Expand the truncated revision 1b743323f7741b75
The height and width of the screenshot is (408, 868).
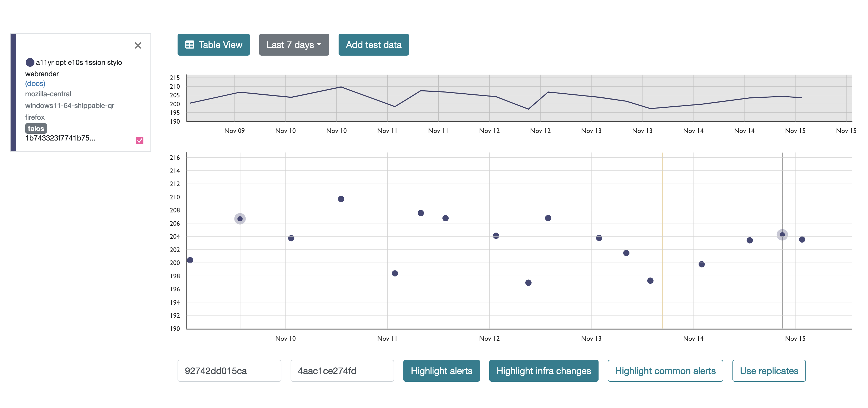click(60, 138)
